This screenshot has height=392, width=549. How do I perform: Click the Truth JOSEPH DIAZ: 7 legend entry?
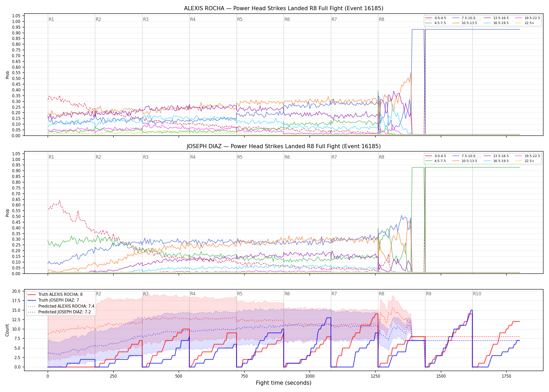53,300
